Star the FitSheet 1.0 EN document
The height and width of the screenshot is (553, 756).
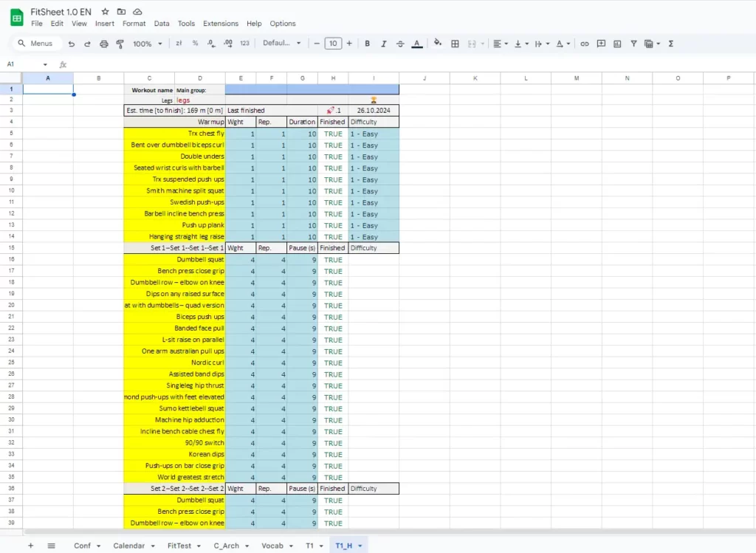click(106, 12)
